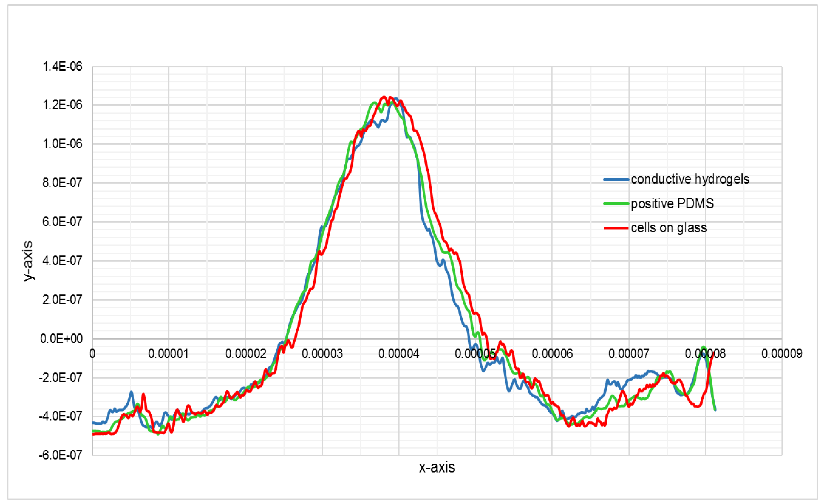Click the red legend line swatch

[x=616, y=228]
